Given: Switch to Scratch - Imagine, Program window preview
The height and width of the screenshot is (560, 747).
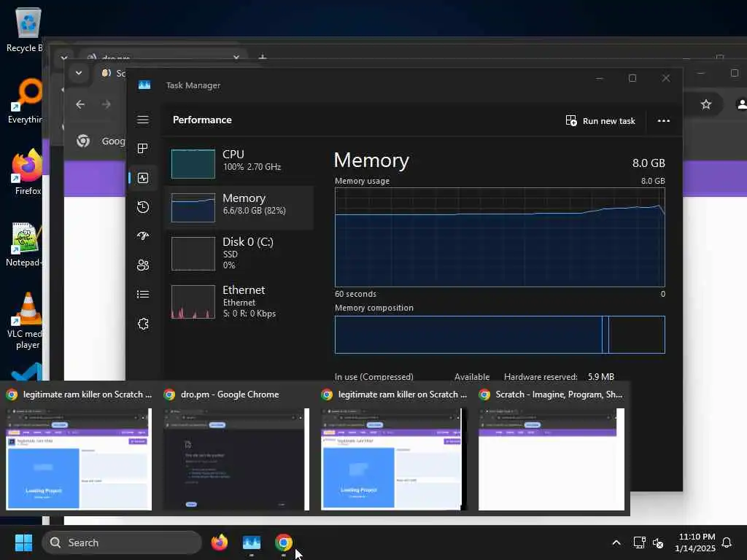Looking at the screenshot, I should pos(551,448).
